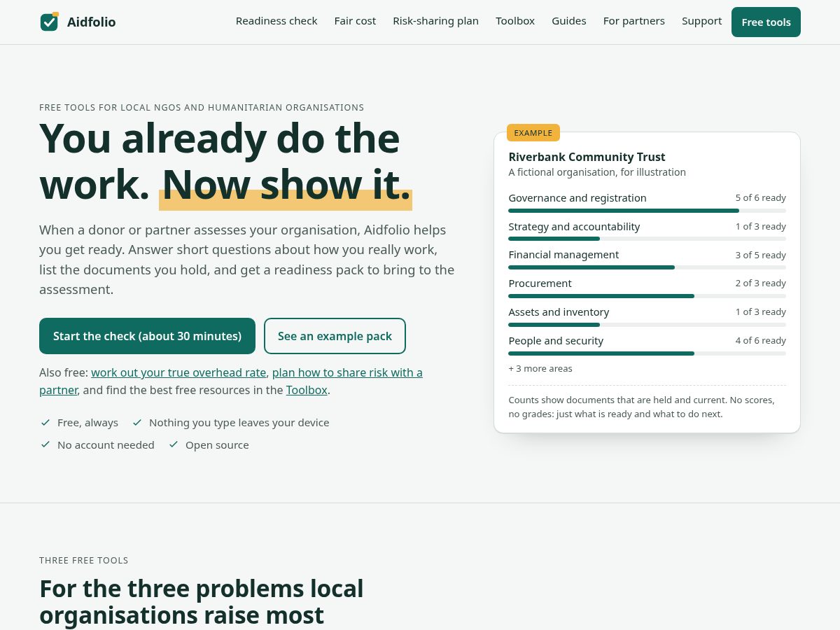Click the Aidfolio checkmark logo icon
The width and height of the screenshot is (840, 630).
tap(49, 22)
